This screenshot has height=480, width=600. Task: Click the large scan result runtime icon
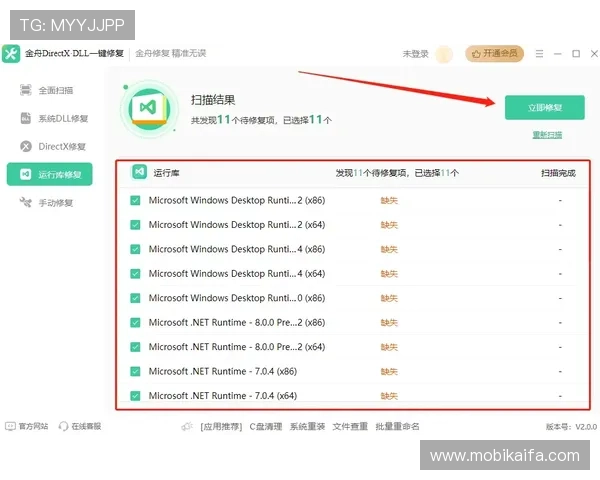tap(149, 109)
